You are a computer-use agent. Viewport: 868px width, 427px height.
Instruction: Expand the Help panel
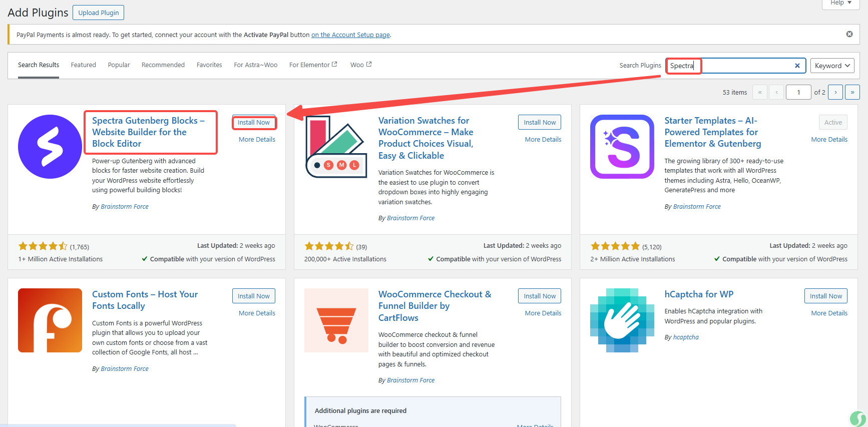841,3
